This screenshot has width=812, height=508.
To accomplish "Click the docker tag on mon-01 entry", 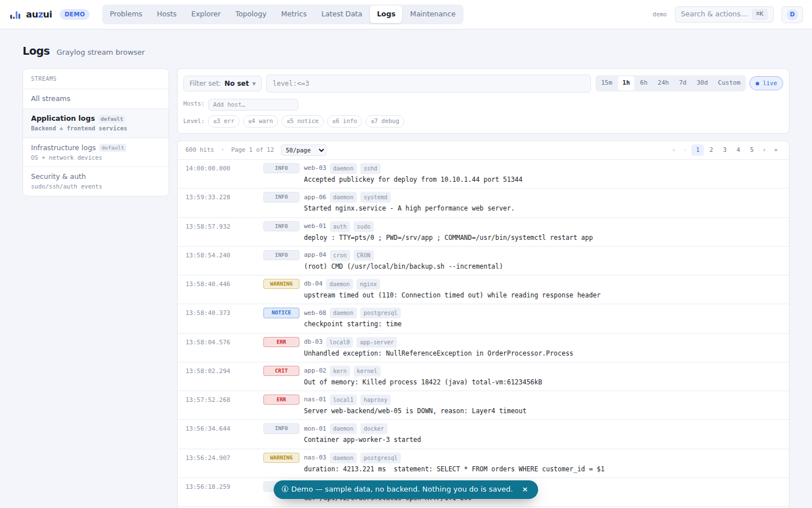I will 374,428.
